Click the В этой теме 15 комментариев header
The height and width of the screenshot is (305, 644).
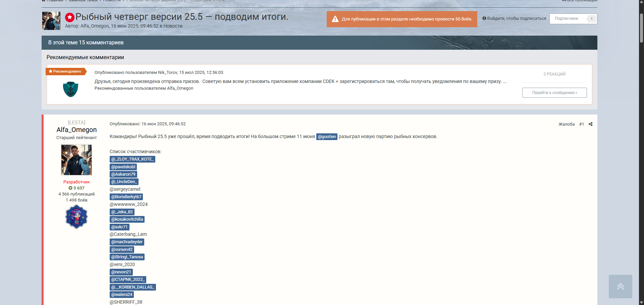click(x=86, y=43)
